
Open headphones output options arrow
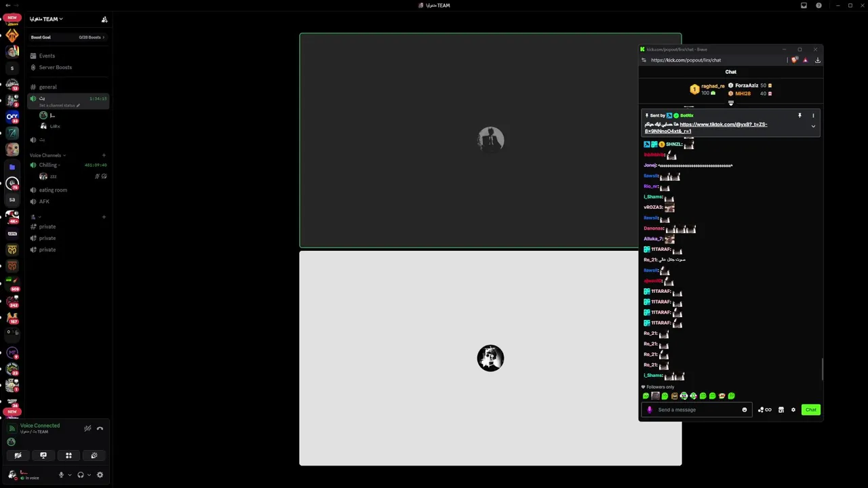coord(89,475)
